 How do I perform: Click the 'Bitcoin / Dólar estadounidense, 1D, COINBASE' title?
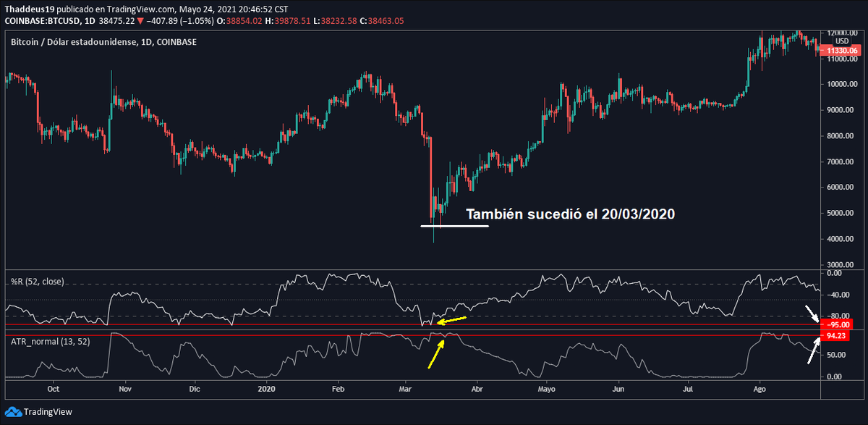coord(103,43)
